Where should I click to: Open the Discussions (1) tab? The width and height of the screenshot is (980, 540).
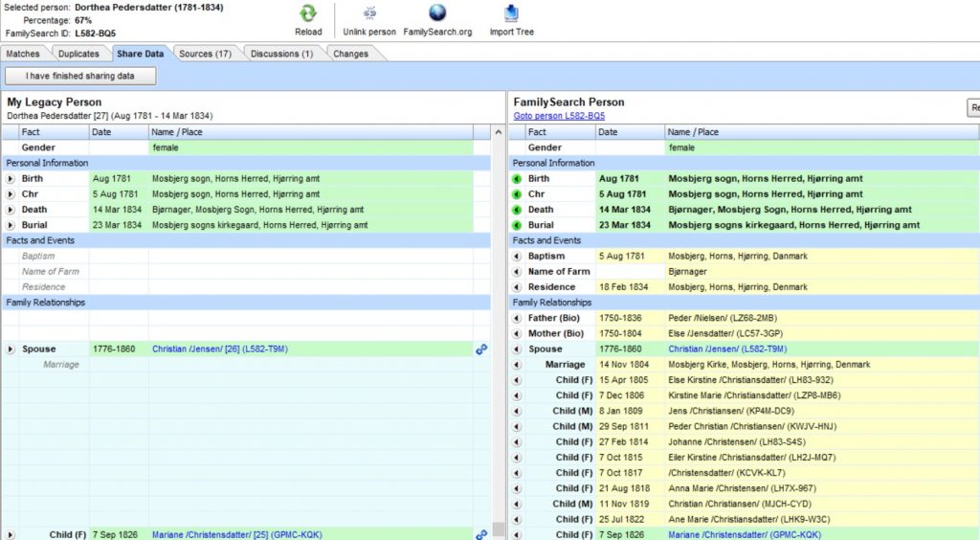coord(282,54)
